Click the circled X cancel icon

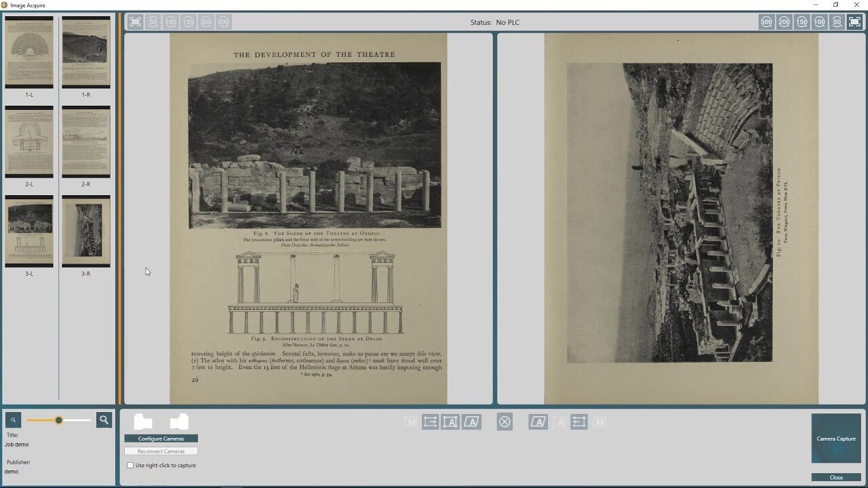505,422
